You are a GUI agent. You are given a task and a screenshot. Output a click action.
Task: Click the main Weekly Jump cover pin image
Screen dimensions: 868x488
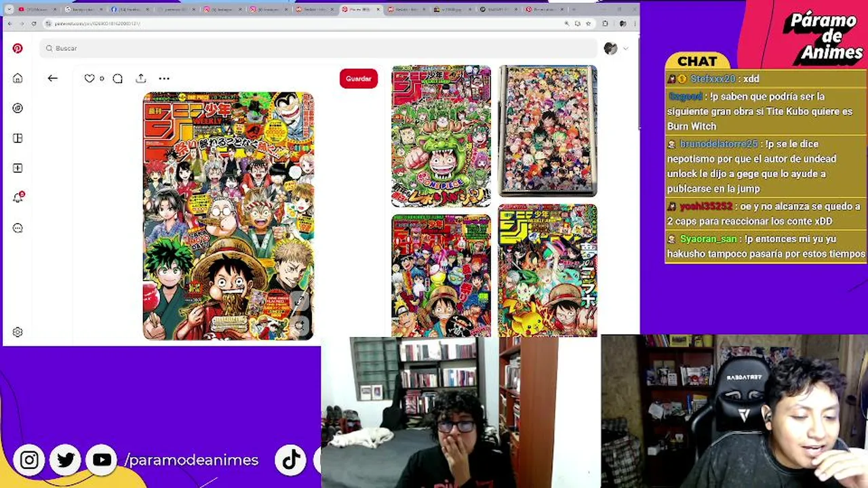point(229,216)
